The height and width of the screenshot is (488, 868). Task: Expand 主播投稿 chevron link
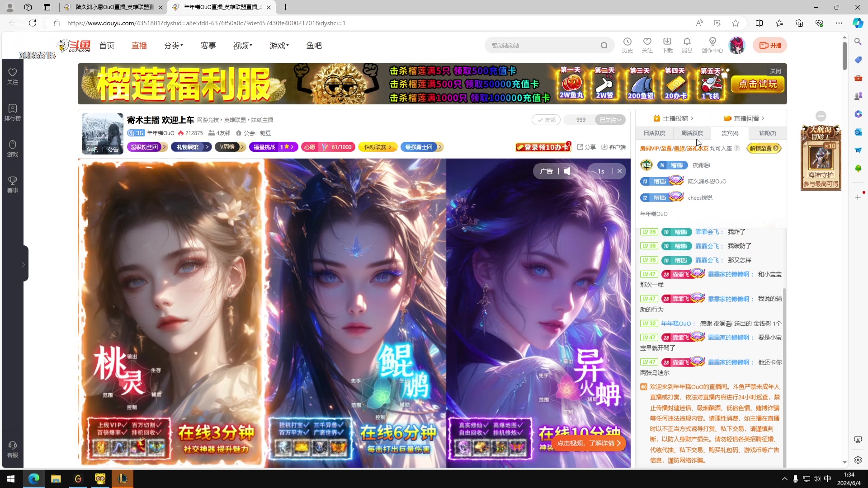pyautogui.click(x=673, y=118)
